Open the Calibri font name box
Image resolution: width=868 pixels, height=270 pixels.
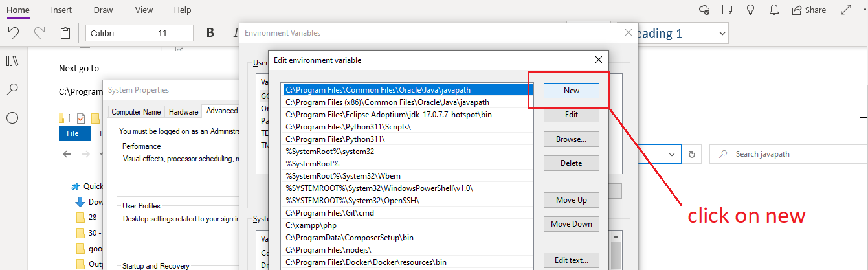pos(119,33)
